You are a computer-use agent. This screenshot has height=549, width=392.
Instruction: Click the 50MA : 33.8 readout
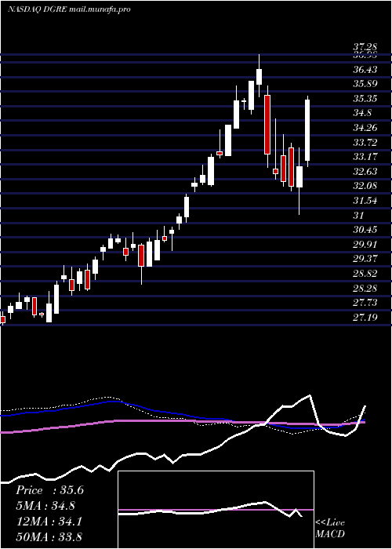49,537
